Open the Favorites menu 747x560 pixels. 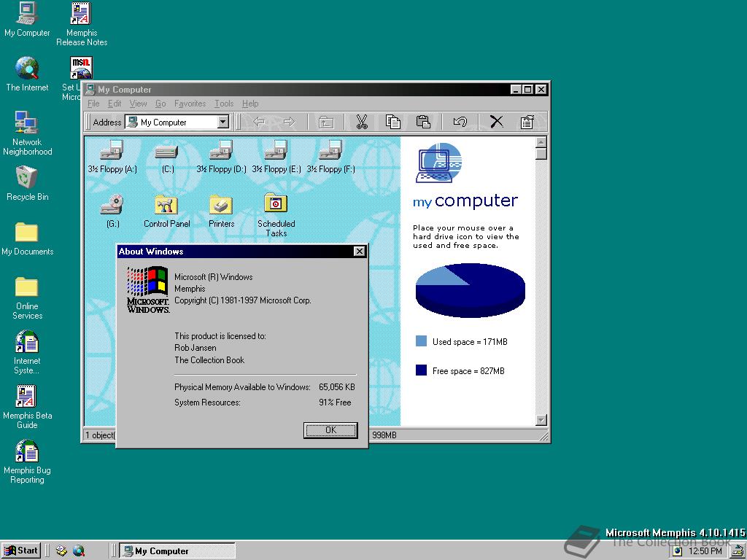click(190, 104)
